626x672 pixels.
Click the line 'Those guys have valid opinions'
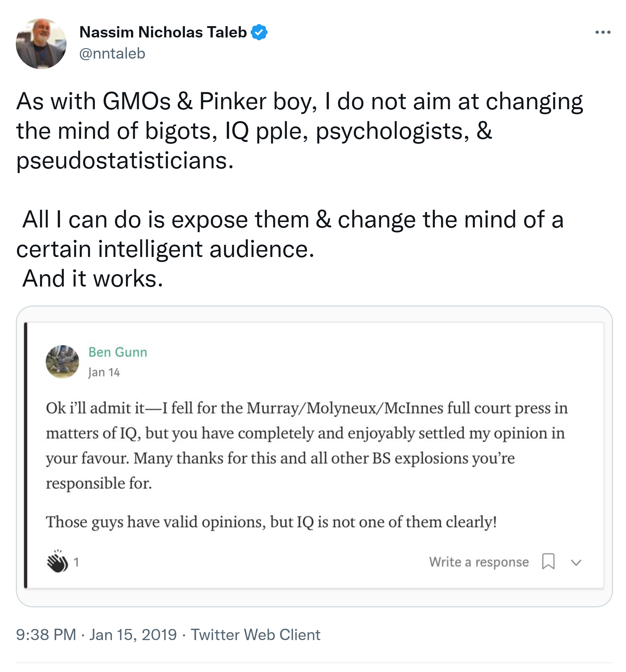pyautogui.click(x=271, y=522)
